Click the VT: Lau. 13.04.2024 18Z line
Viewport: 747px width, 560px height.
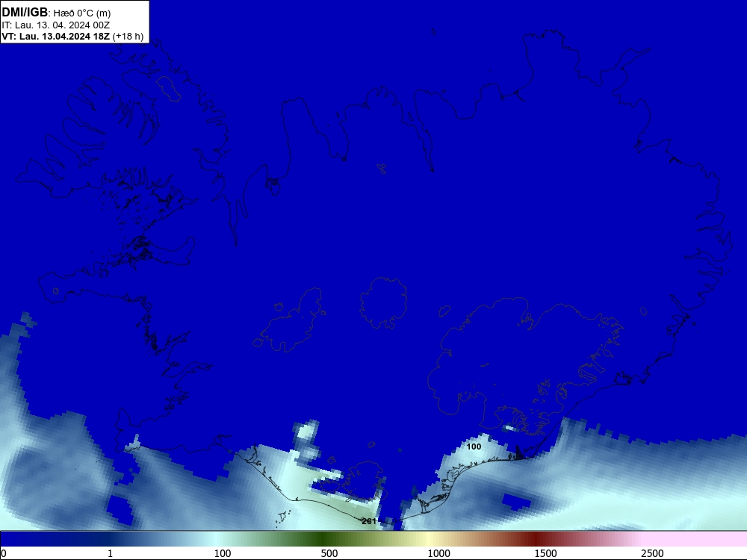click(72, 36)
